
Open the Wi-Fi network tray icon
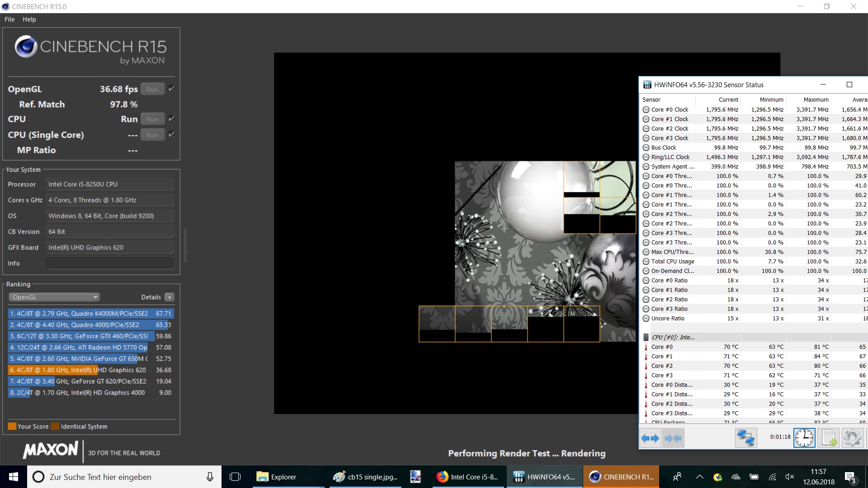pyautogui.click(x=772, y=477)
